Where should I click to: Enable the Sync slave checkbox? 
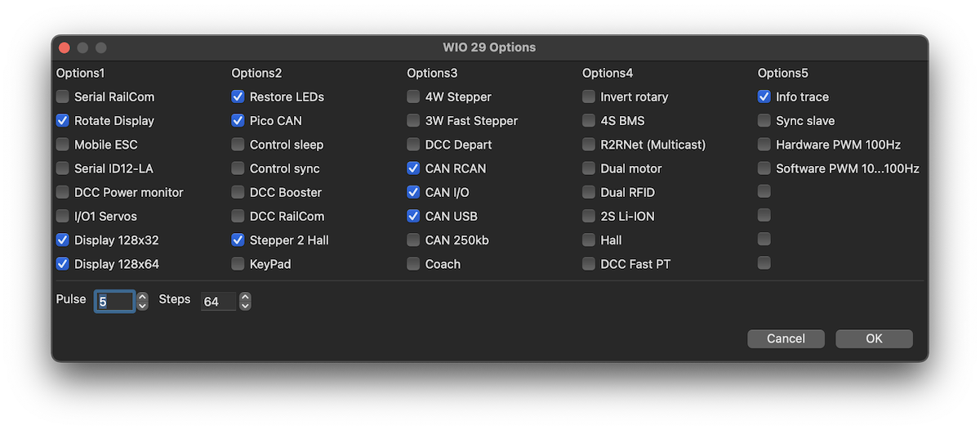coord(764,120)
